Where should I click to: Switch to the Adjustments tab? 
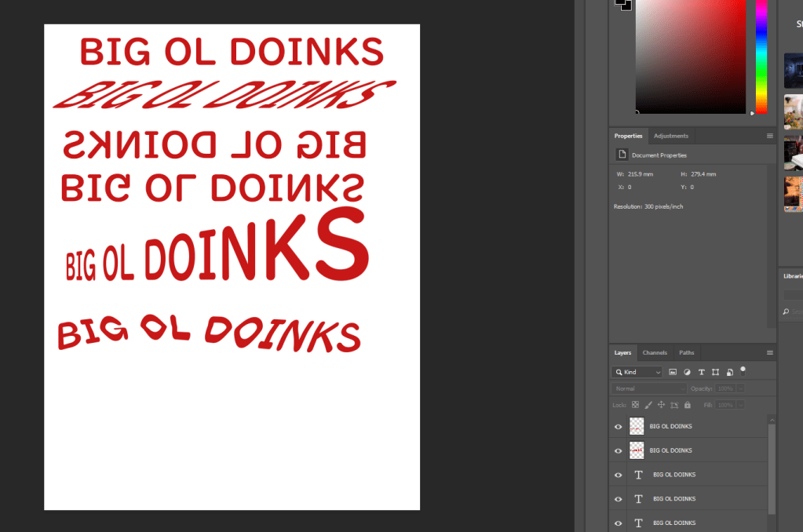(670, 136)
